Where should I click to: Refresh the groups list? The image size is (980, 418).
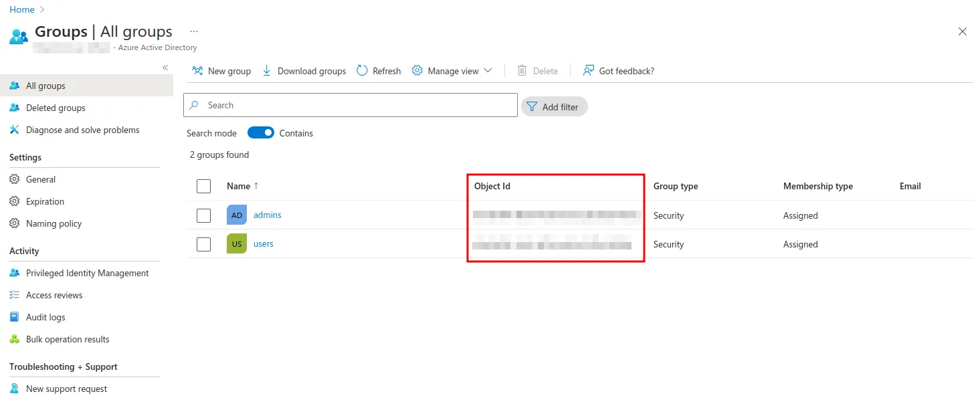click(x=379, y=71)
